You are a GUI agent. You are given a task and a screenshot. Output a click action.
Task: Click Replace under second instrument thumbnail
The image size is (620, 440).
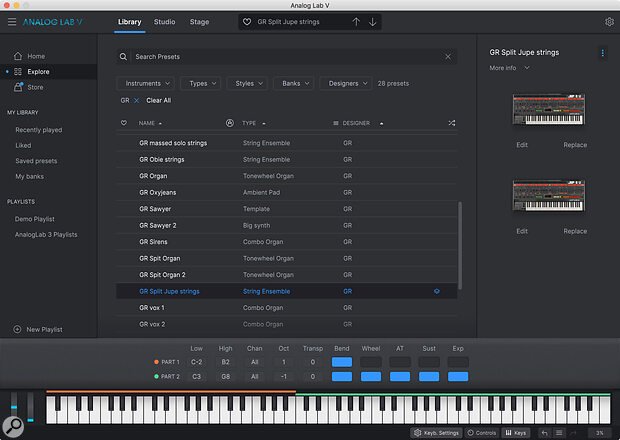575,231
